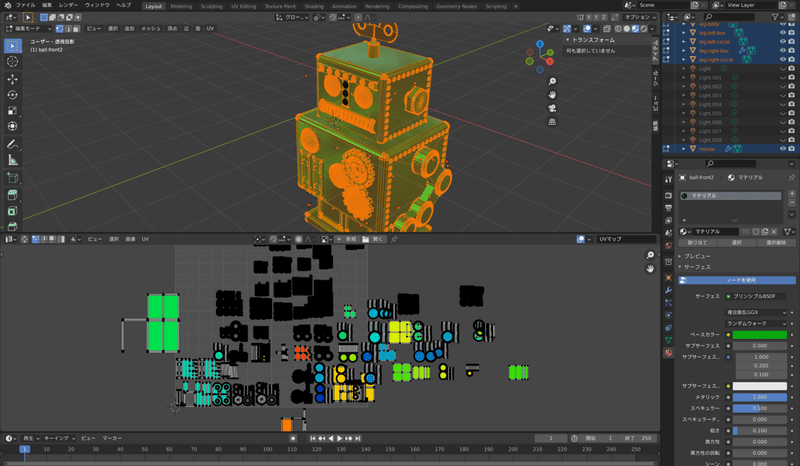Switch to the Shading workspace tab
800x466 pixels.
click(314, 6)
